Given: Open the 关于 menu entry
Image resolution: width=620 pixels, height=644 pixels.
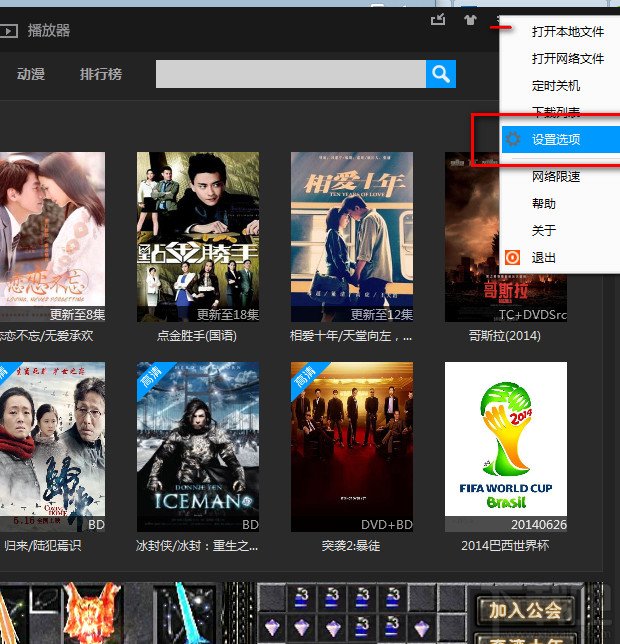Looking at the screenshot, I should (544, 230).
